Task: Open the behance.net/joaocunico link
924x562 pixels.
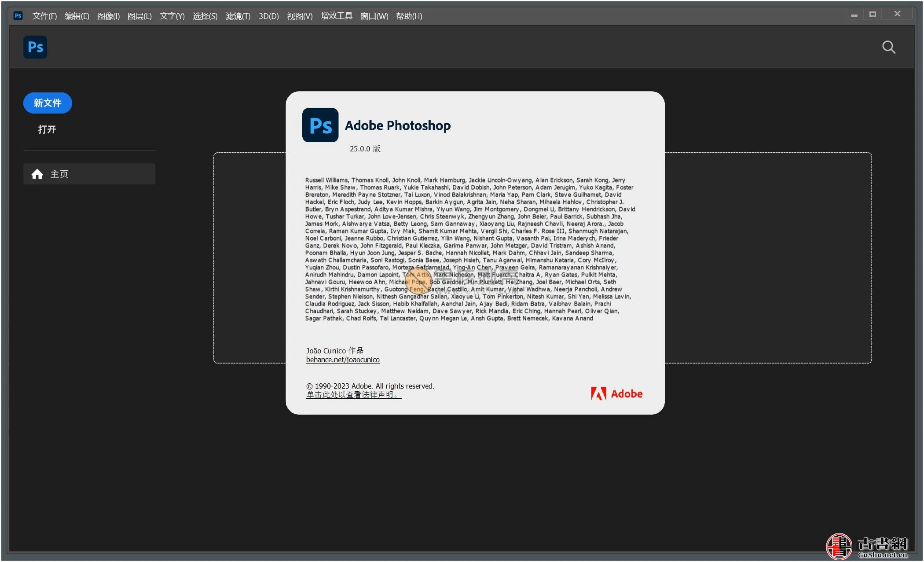Action: click(343, 360)
